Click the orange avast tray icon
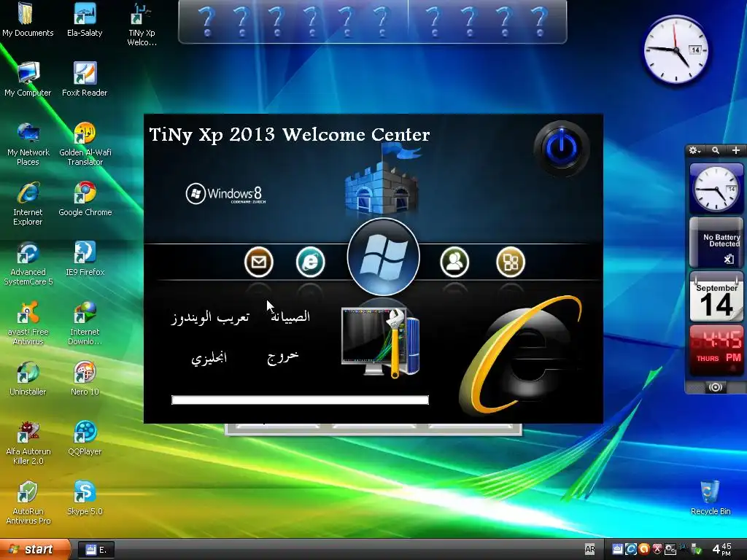This screenshot has height=560, width=747. coord(644,550)
